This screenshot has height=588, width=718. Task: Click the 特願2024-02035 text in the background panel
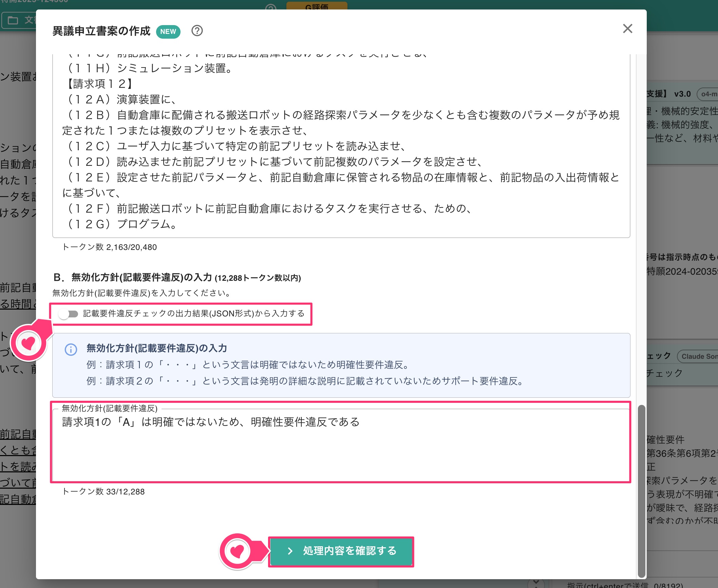tap(682, 272)
